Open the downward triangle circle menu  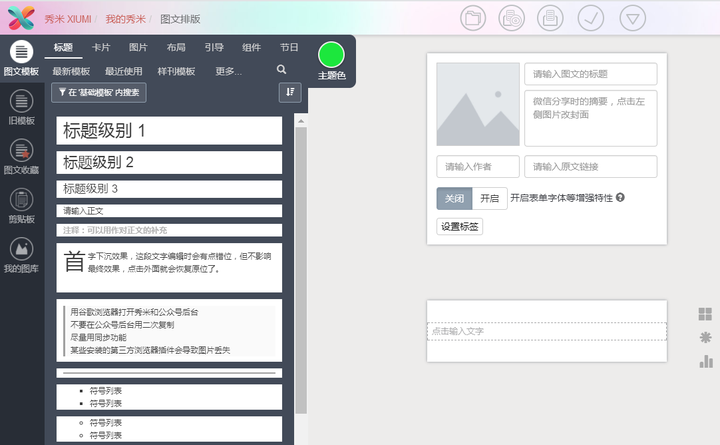click(x=632, y=18)
